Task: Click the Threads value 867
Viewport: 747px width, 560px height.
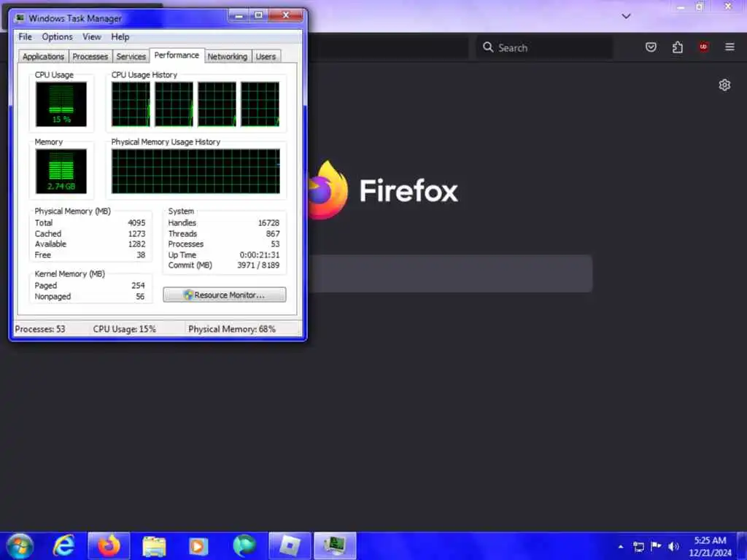Action: [273, 234]
